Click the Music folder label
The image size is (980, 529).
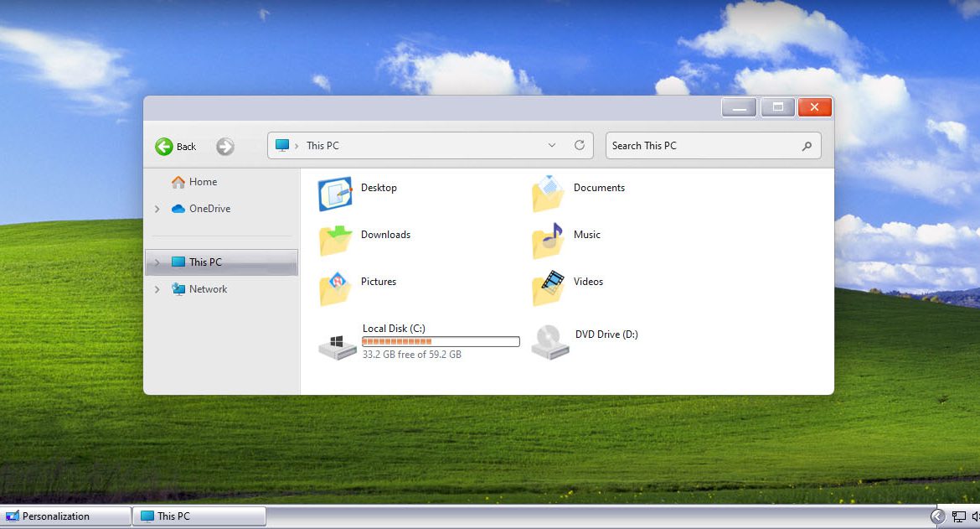pos(587,235)
